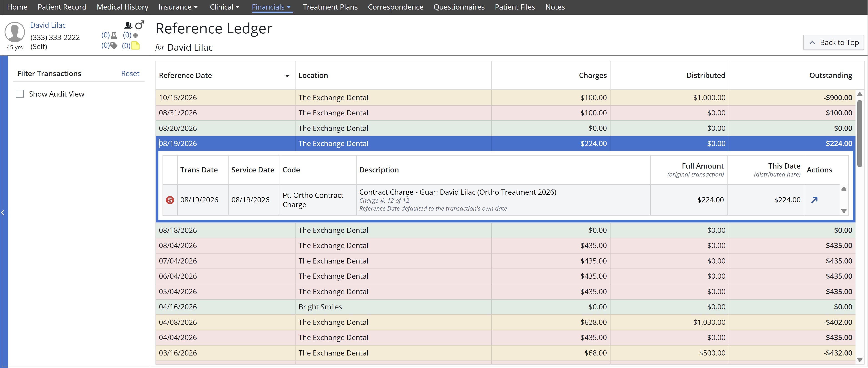868x368 pixels.
Task: Open Patient Record tab
Action: 62,7
